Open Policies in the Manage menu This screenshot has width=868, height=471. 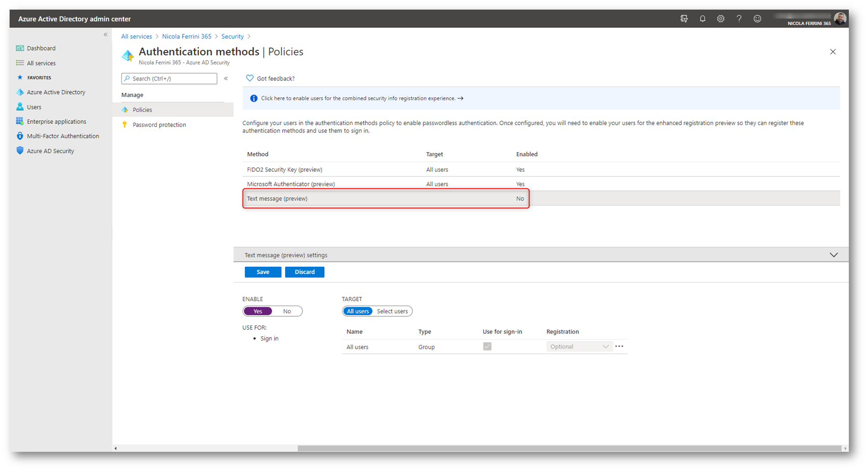(x=173, y=110)
